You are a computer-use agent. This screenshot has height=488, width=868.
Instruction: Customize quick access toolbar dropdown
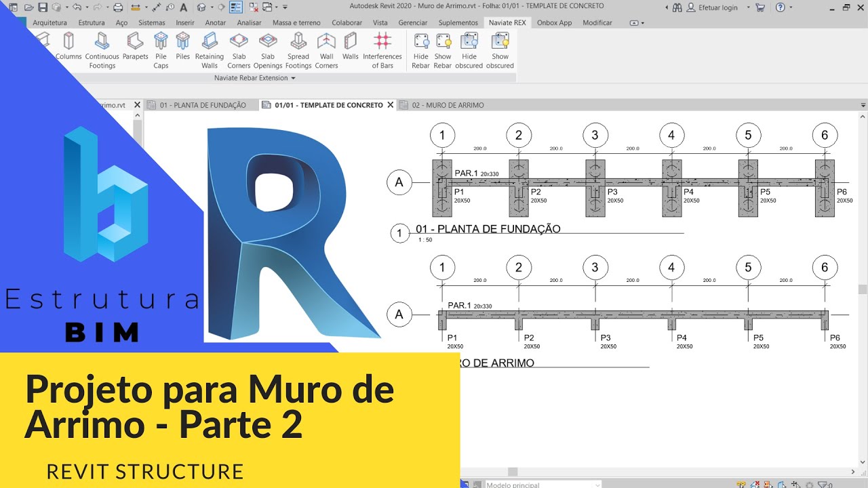click(x=285, y=7)
